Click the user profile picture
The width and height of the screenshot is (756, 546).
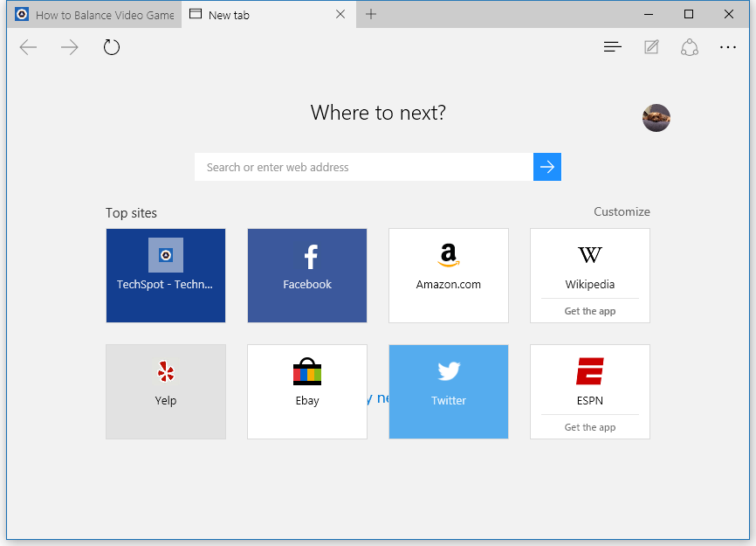(656, 118)
